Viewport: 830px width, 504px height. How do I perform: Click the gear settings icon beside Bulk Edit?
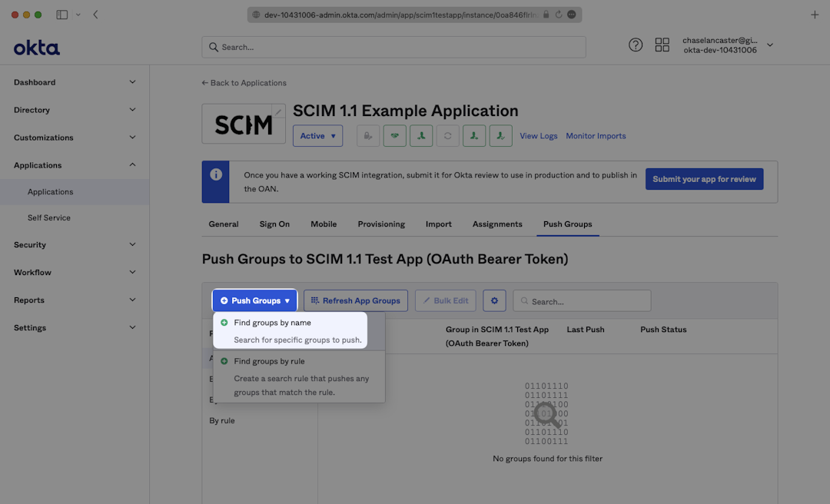tap(494, 300)
